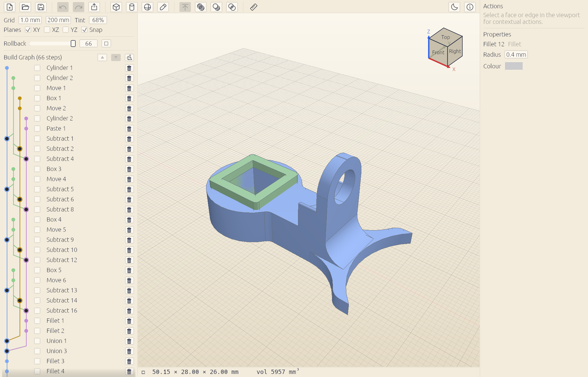Check the box next to Box 4
The image size is (588, 377).
(37, 219)
